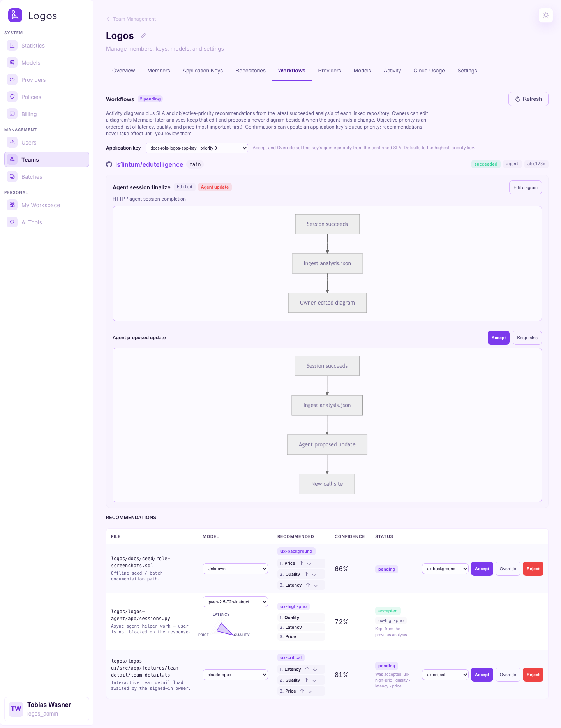Click the GitHub icon beside ls1intum/edutelligence

tap(109, 165)
